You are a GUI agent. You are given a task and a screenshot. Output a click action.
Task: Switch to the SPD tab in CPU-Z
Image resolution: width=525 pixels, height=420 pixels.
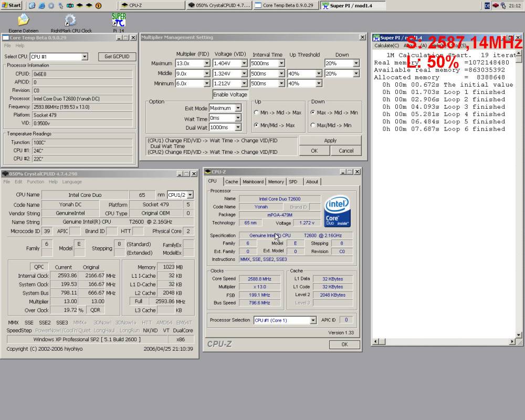[293, 182]
